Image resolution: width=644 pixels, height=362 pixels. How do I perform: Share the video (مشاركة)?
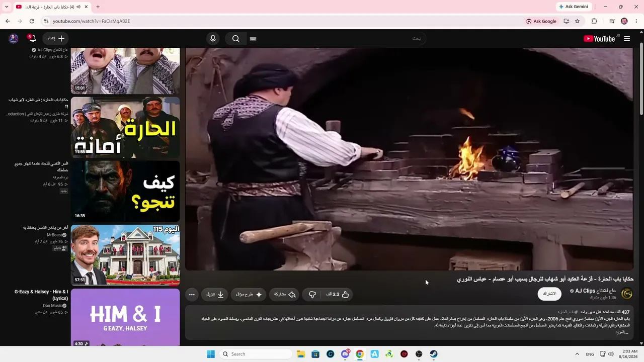tap(285, 295)
